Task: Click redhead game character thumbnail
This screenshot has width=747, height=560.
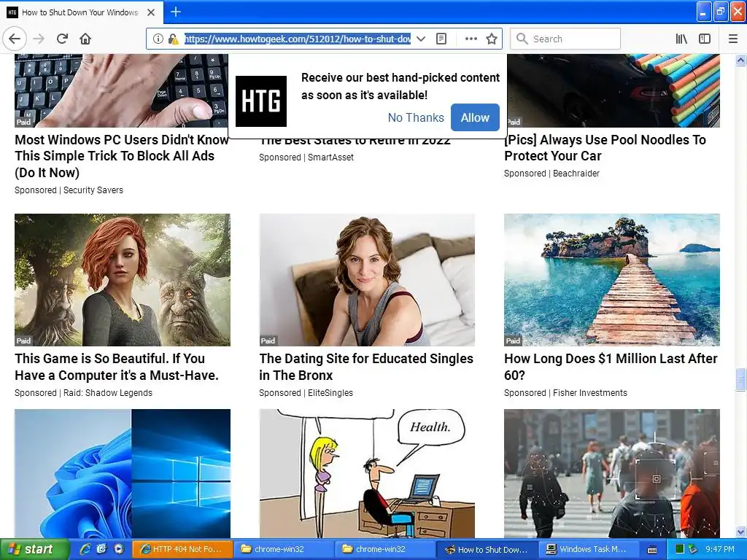Action: click(123, 279)
